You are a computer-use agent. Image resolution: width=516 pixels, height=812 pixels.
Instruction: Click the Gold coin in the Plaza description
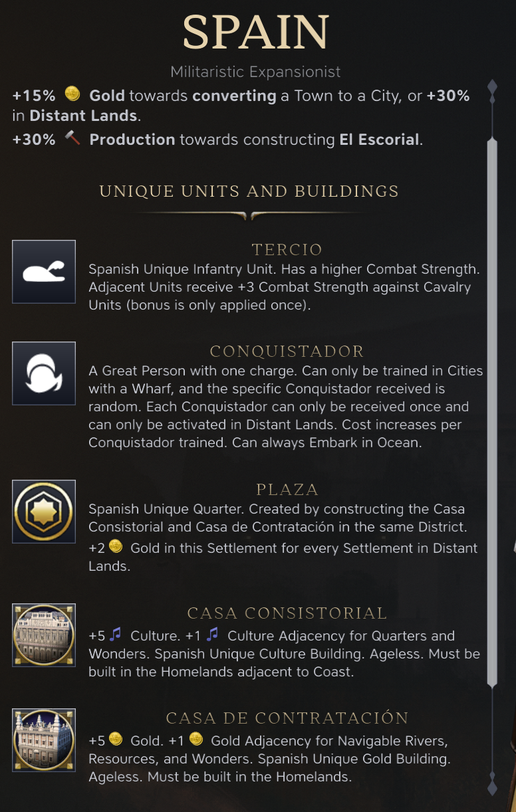(x=116, y=547)
